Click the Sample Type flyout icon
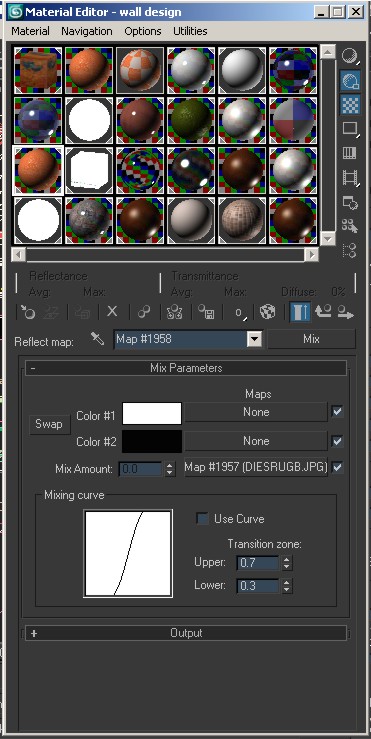 point(350,56)
